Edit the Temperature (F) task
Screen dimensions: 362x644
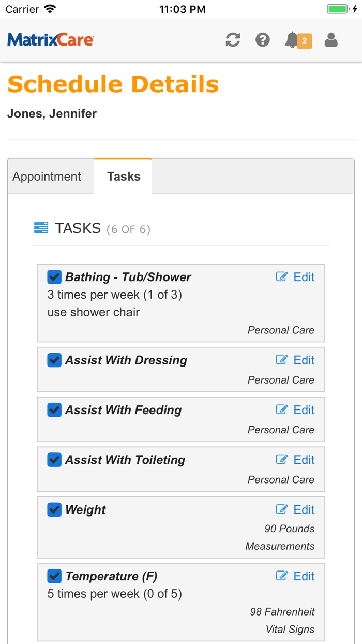pos(296,576)
